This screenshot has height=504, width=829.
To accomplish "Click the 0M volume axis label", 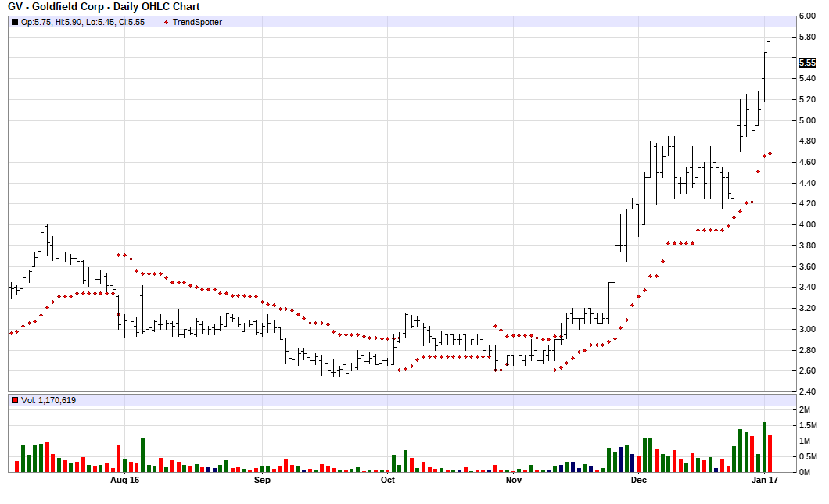I will click(x=804, y=472).
